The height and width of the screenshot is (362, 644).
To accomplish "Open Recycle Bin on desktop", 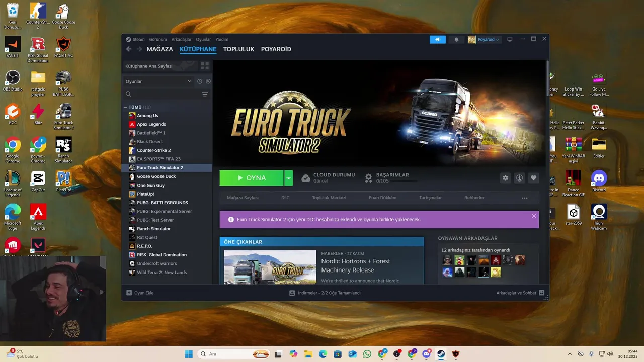I will tap(13, 15).
